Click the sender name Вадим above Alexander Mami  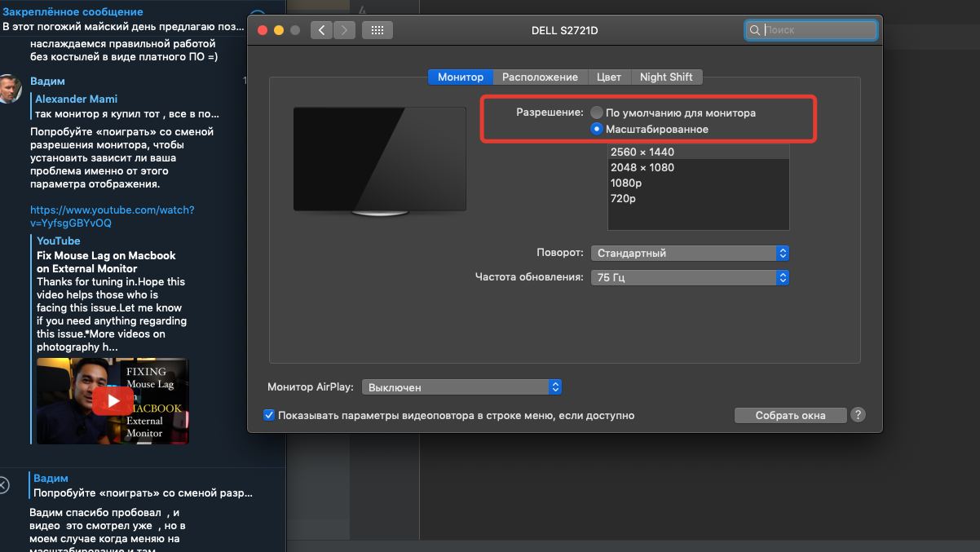(47, 81)
